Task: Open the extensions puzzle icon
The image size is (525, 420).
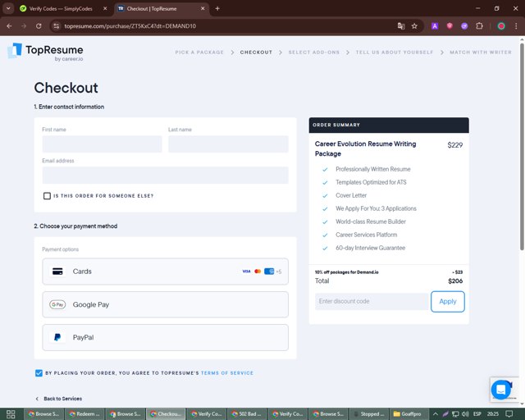Action: coord(479,26)
